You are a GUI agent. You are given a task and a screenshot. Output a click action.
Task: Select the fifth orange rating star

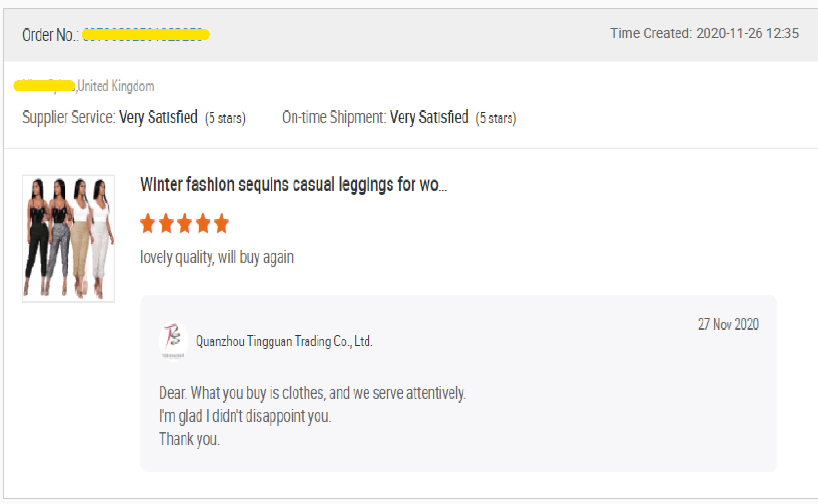pyautogui.click(x=222, y=223)
